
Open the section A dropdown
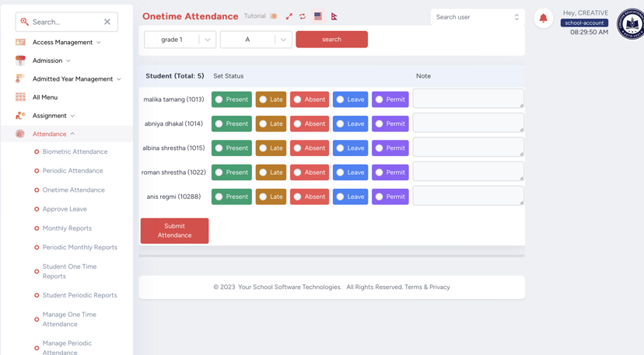256,40
